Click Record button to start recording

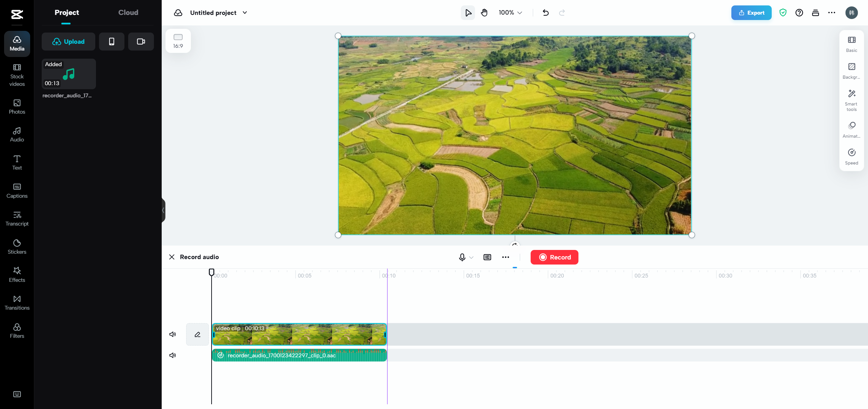pos(554,257)
